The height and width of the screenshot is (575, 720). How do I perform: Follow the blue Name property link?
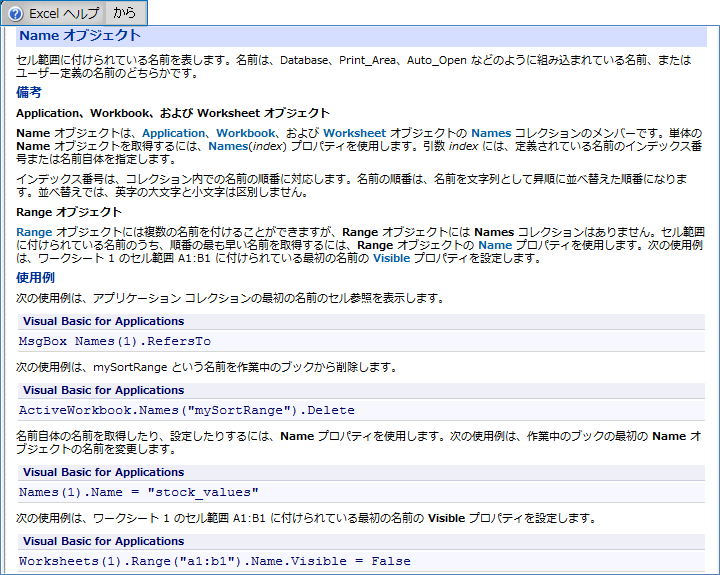(x=495, y=245)
